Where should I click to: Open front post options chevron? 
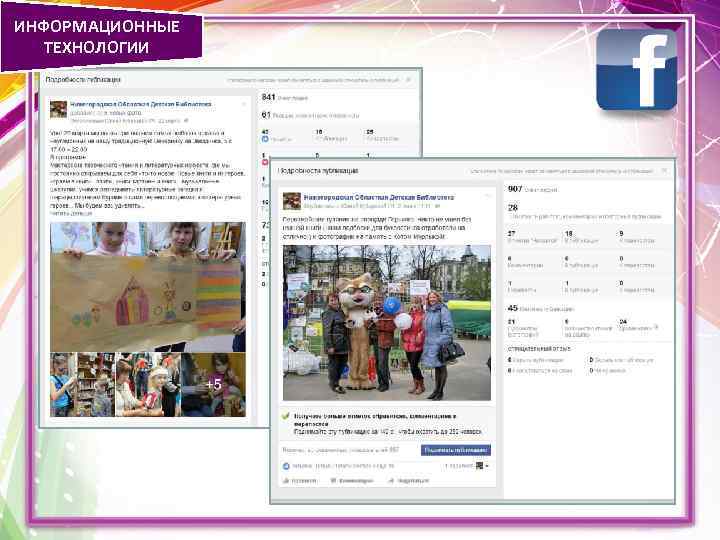pyautogui.click(x=488, y=196)
